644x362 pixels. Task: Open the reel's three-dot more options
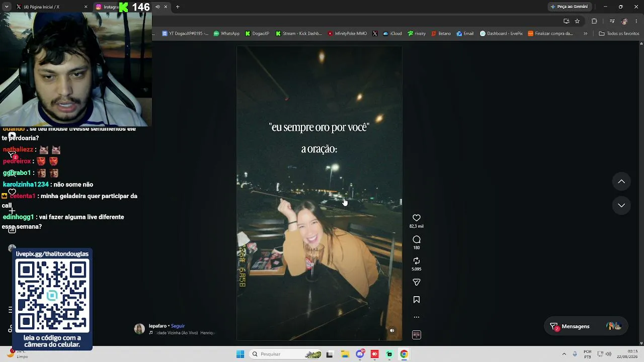(x=417, y=317)
